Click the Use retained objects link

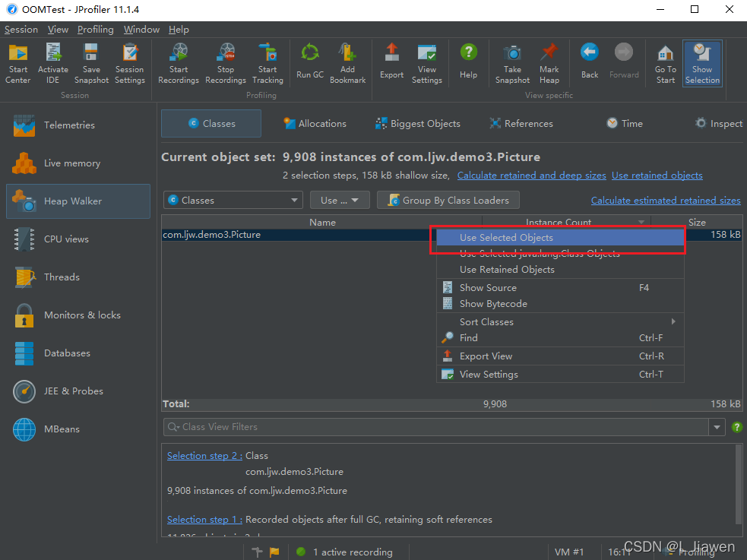(x=657, y=176)
